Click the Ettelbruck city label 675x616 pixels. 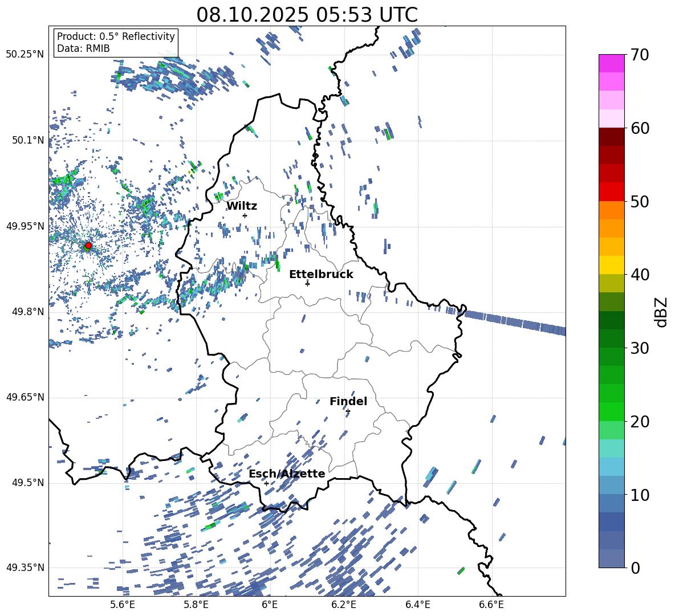pyautogui.click(x=321, y=275)
